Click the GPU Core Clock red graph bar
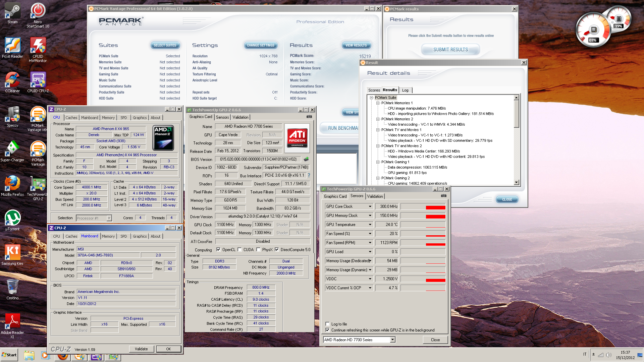Image resolution: width=644 pixels, height=362 pixels. coord(435,207)
